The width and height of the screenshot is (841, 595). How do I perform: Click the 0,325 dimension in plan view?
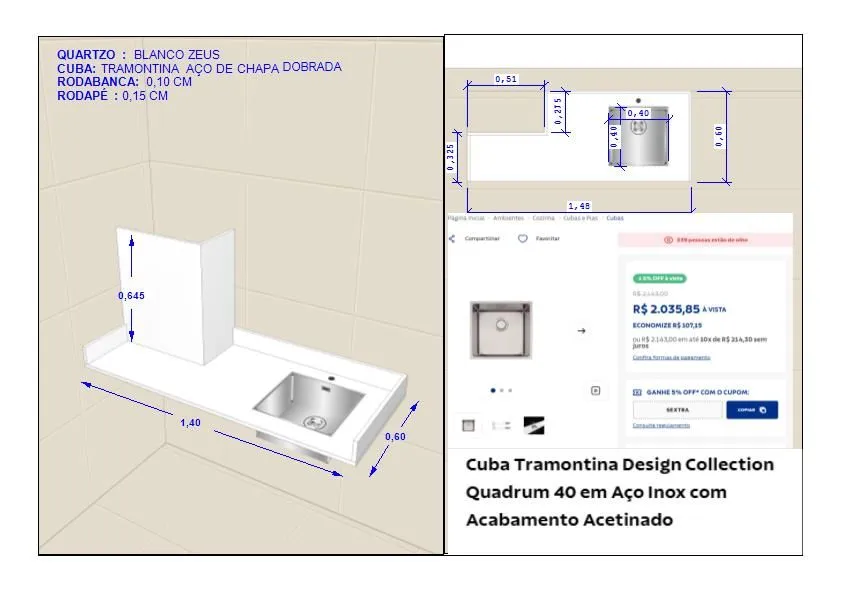tap(451, 157)
